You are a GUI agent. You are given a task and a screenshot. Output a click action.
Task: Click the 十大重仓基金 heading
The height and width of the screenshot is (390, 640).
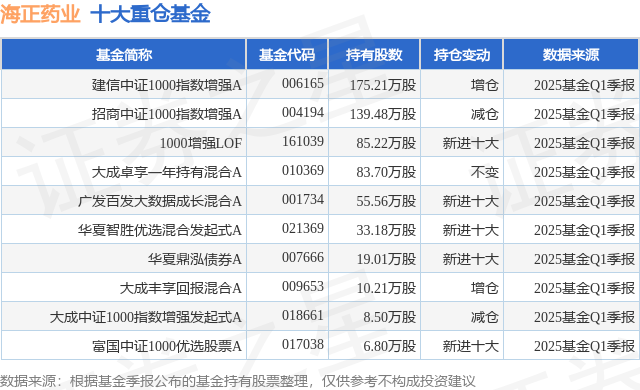point(150,13)
